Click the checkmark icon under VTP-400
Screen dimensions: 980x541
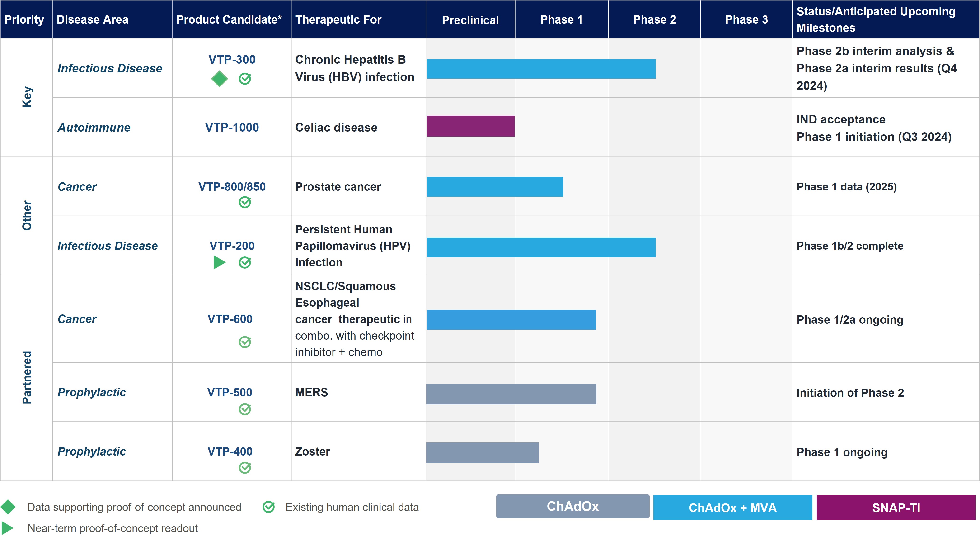tap(245, 468)
